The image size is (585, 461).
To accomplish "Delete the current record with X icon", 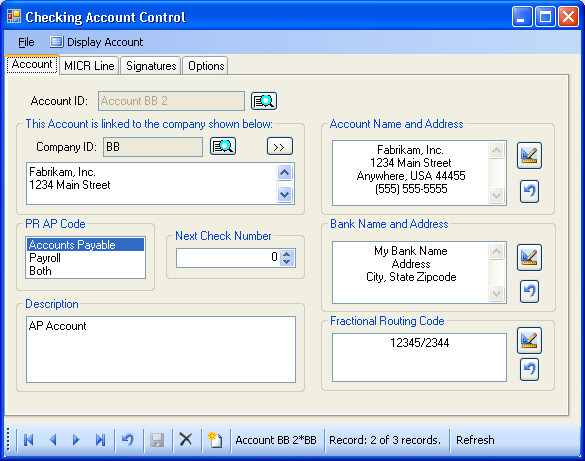I will click(x=185, y=439).
